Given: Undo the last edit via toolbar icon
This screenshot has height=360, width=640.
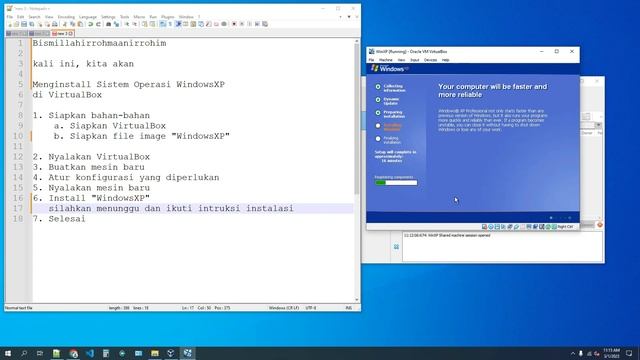Looking at the screenshot, I should pos(90,24).
